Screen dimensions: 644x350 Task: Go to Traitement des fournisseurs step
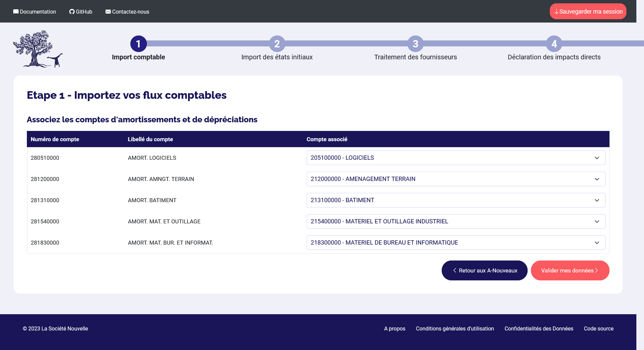tap(416, 57)
